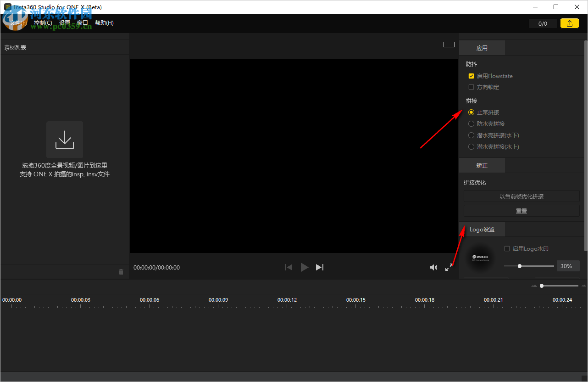Screen dimensions: 588x382
Task: Open the Logo设置 tab
Action: coord(482,230)
